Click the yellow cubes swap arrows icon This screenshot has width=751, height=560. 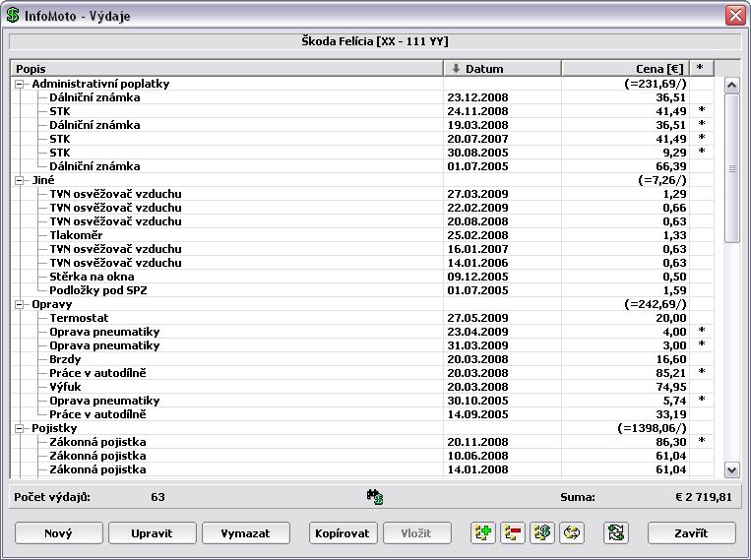[x=572, y=532]
